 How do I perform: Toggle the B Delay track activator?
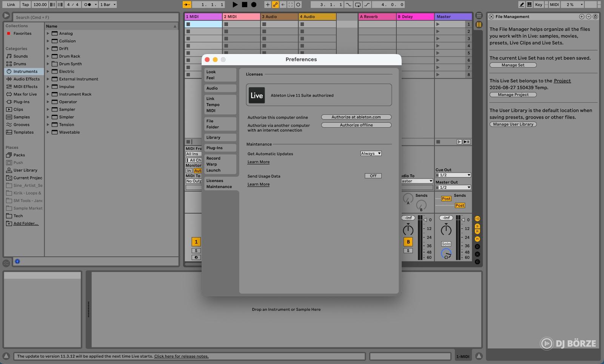click(x=408, y=242)
